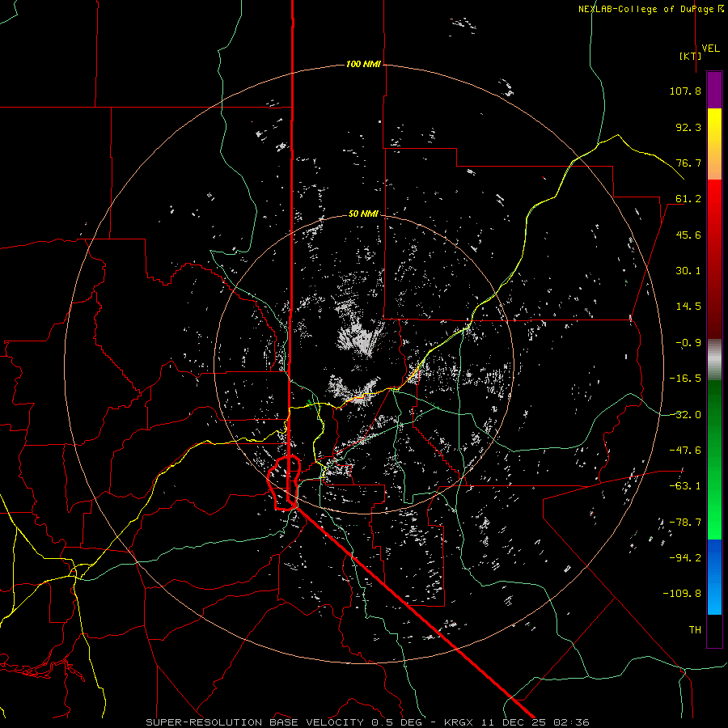Click the 92.3 velocity scale value
This screenshot has height=728, width=728.
[x=688, y=127]
